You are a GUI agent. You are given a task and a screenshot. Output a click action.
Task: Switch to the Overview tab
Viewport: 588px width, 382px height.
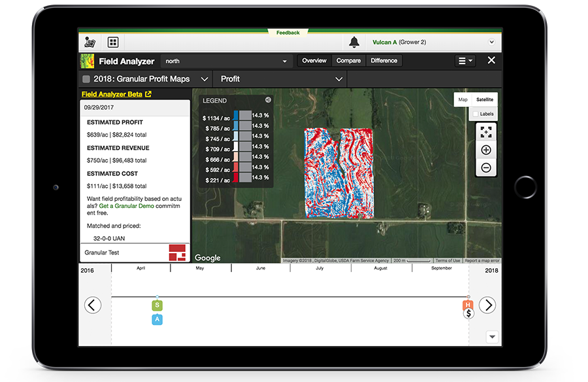tap(314, 60)
